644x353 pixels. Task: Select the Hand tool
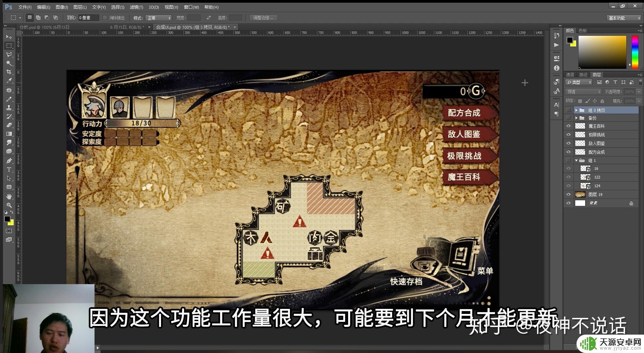(x=9, y=197)
